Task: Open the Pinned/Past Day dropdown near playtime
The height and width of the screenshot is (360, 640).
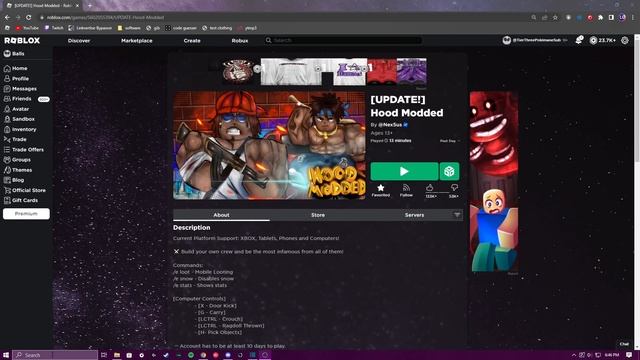Action: click(449, 141)
